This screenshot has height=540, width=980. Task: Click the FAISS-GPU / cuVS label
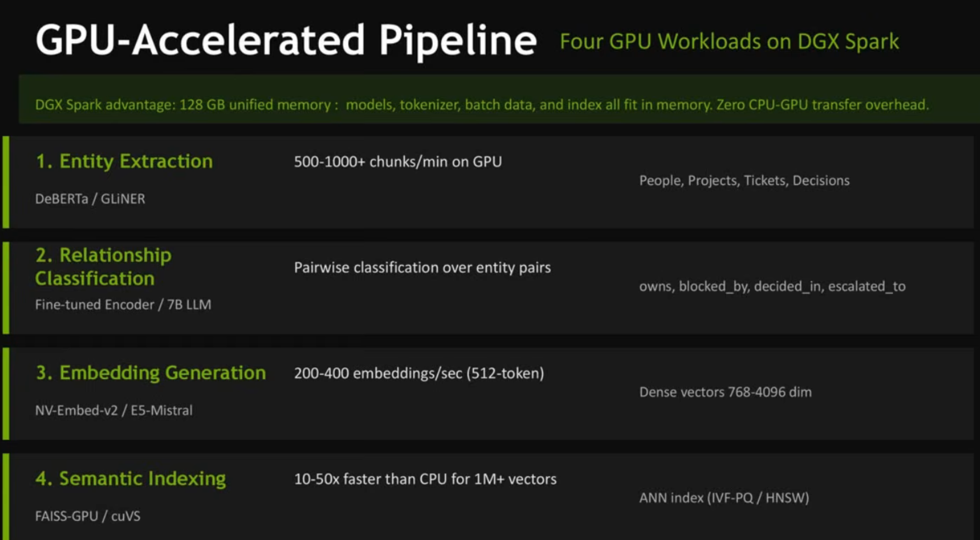pyautogui.click(x=88, y=516)
